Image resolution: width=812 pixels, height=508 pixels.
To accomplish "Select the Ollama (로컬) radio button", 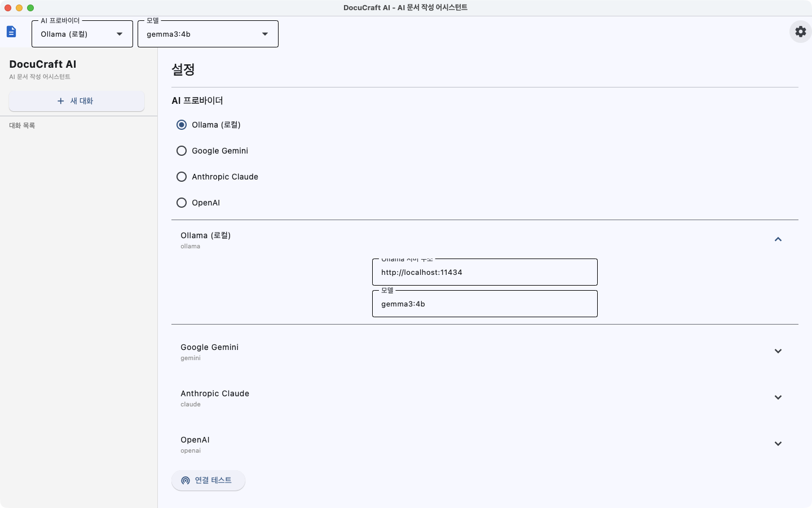I will (182, 125).
